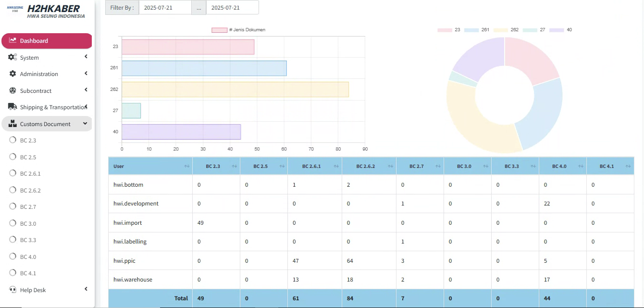The width and height of the screenshot is (644, 308).
Task: Toggle the 262 yellow legend swatch
Action: click(500, 30)
